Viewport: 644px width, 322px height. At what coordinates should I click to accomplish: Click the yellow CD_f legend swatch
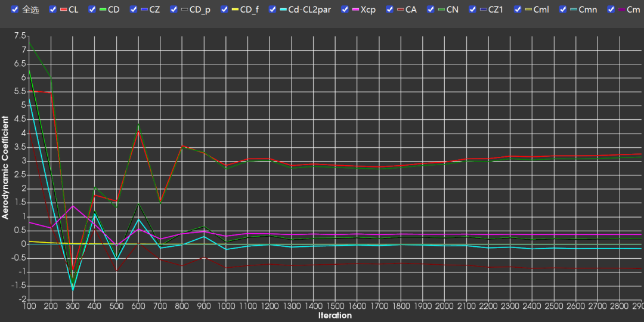tap(236, 10)
